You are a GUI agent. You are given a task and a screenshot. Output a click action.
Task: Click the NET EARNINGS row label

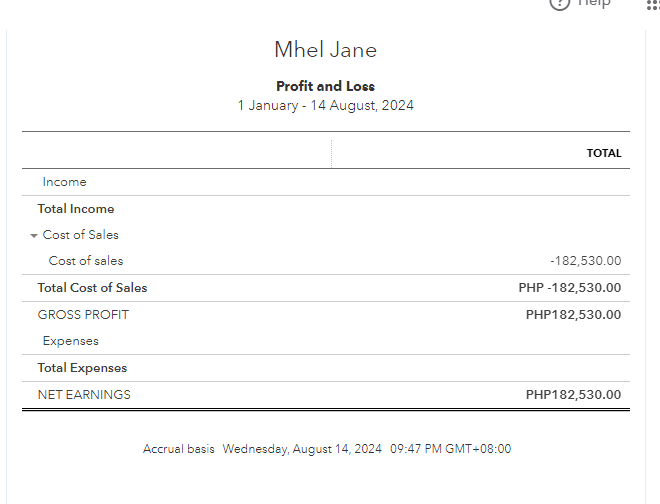point(84,395)
